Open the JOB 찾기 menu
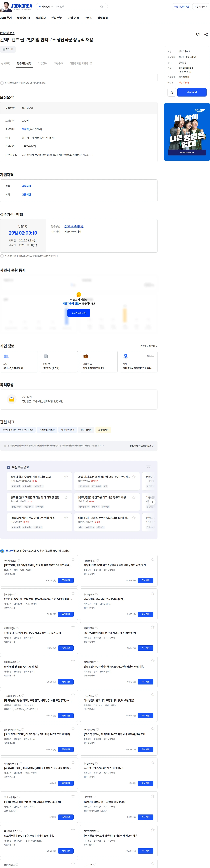Viewport: 210px width, 868px height. click(x=6, y=18)
